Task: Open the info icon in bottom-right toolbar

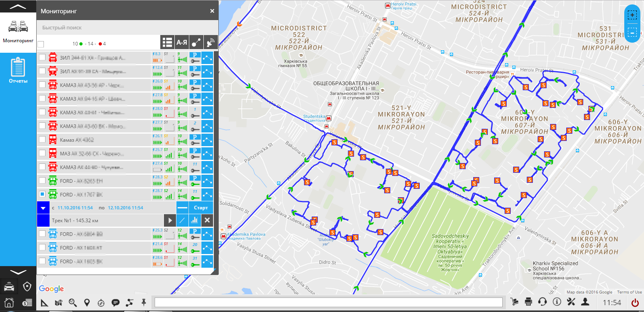Action: pyautogui.click(x=557, y=302)
